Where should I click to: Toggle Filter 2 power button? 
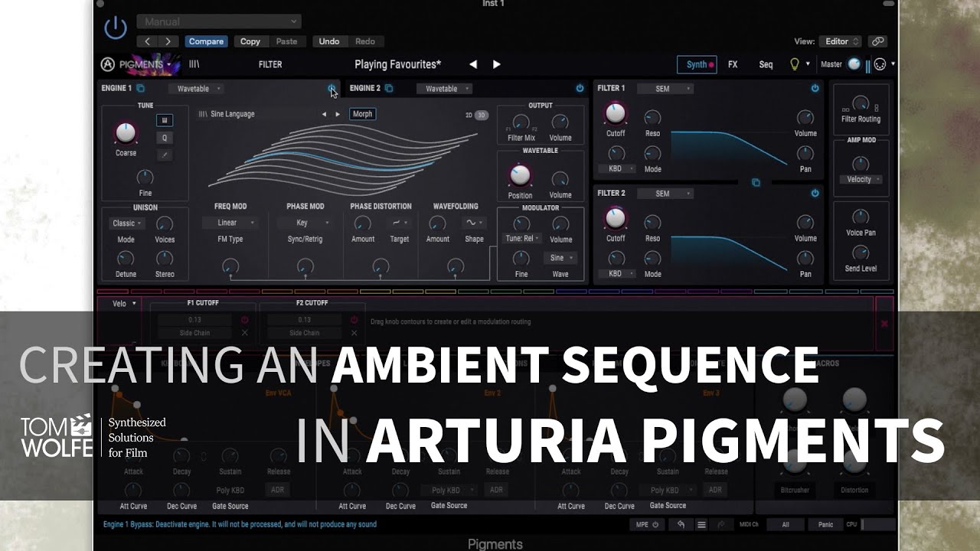[815, 194]
